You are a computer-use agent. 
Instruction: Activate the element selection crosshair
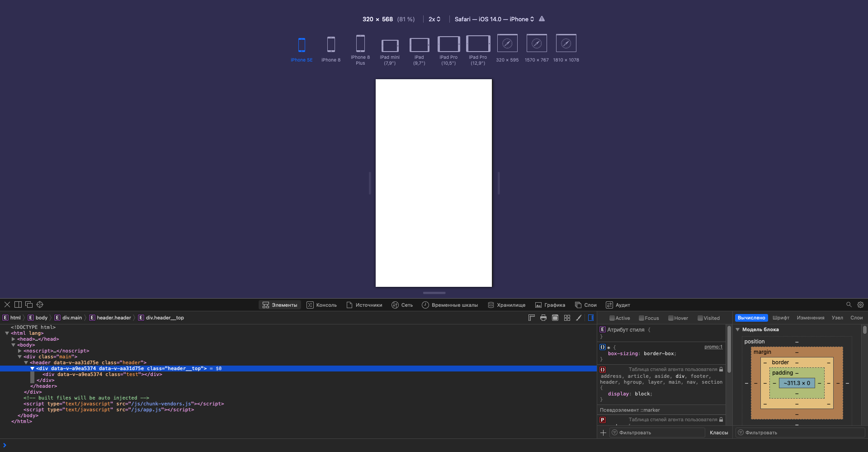click(40, 305)
